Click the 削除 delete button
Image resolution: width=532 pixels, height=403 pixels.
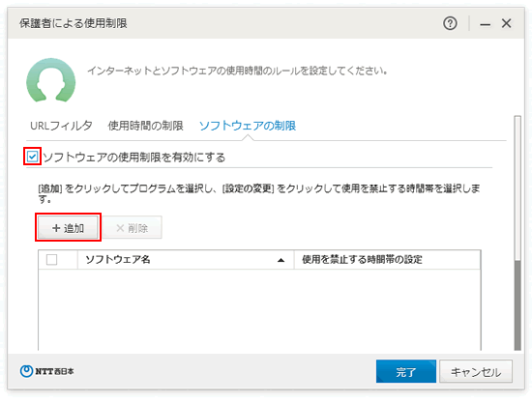[132, 228]
